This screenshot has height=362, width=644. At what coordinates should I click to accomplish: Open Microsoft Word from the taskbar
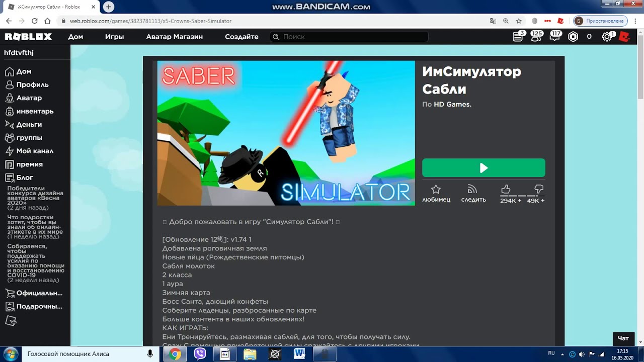point(300,354)
